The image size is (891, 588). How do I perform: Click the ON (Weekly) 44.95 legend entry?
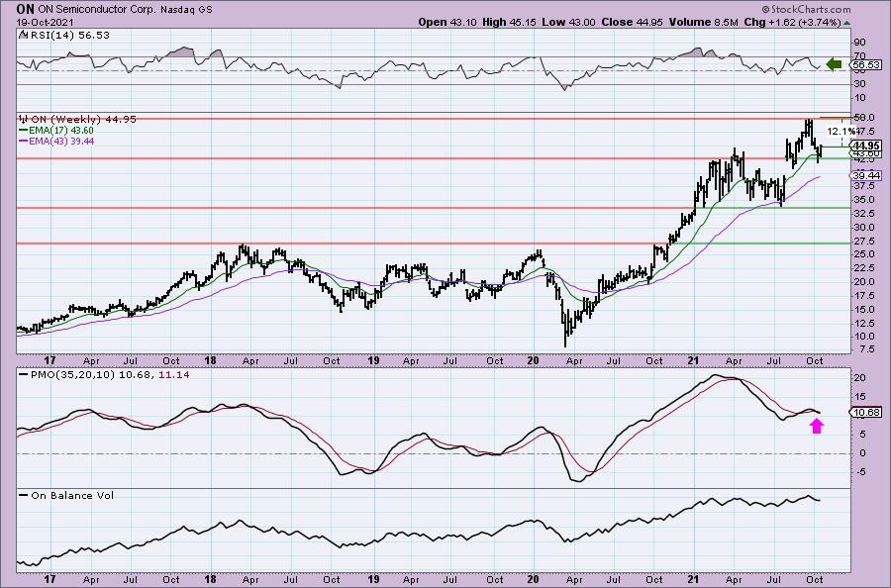click(83, 120)
